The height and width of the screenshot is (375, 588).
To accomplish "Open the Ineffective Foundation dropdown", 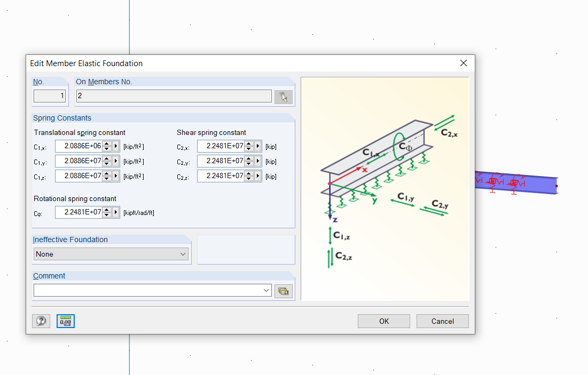I will point(184,254).
